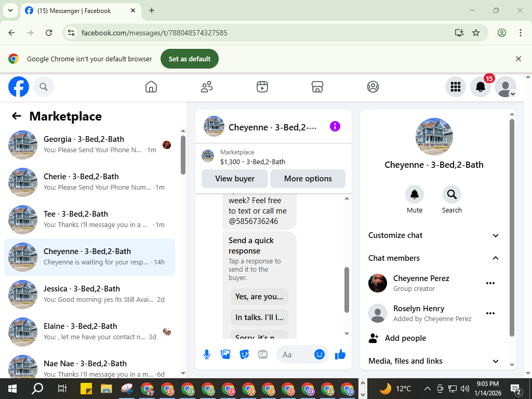Open Facebook home logo
Screen dimensions: 532x399
click(x=19, y=87)
